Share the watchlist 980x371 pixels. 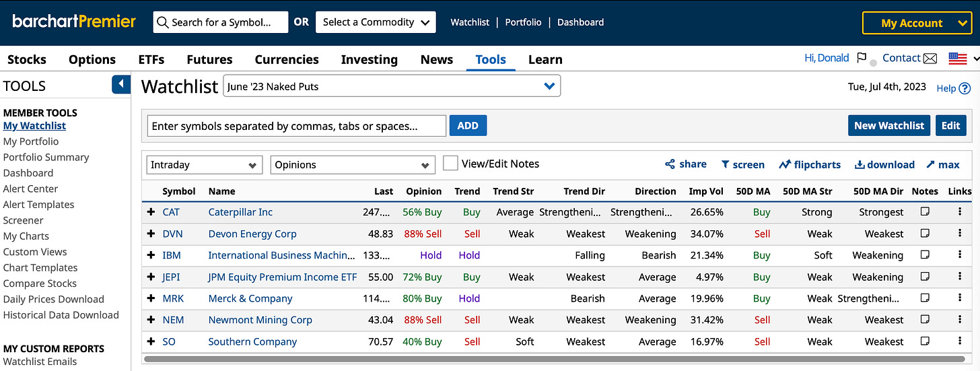(686, 164)
